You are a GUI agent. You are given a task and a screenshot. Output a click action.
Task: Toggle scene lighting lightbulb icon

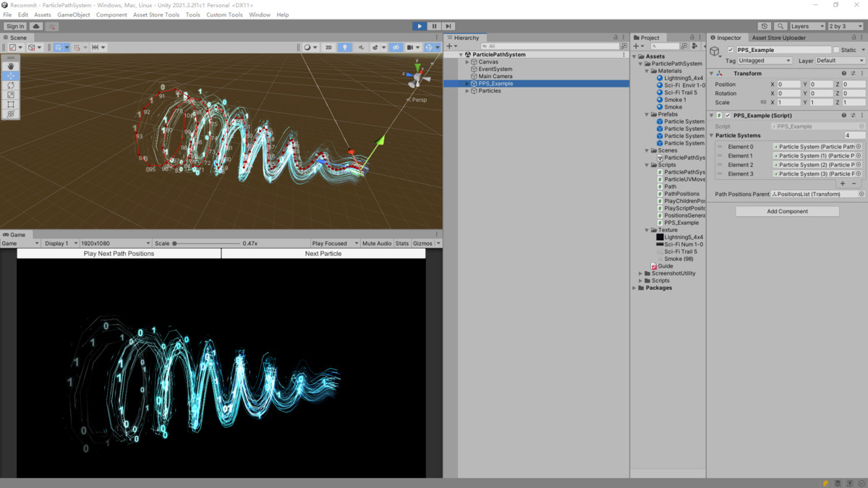345,48
